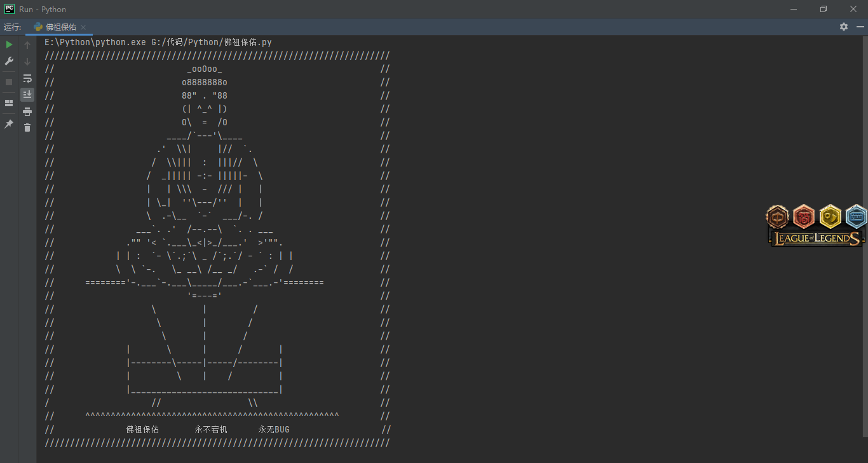This screenshot has height=463, width=868.
Task: Pin the current Run tab
Action: tap(9, 124)
